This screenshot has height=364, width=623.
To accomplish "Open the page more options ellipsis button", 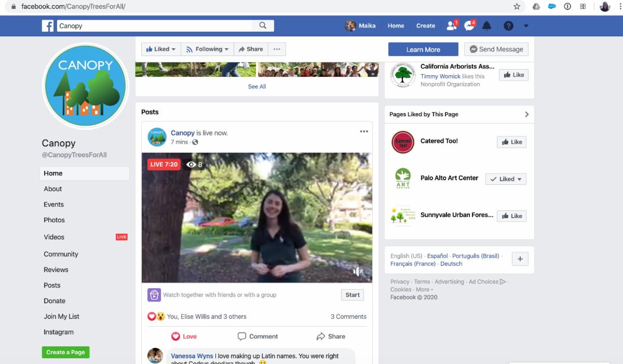I will pyautogui.click(x=277, y=49).
